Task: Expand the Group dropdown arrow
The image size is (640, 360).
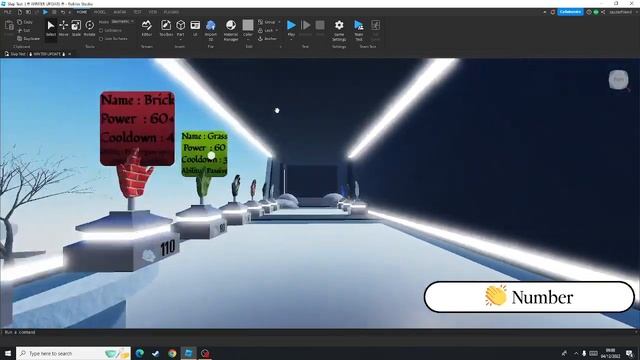Action: tap(279, 22)
